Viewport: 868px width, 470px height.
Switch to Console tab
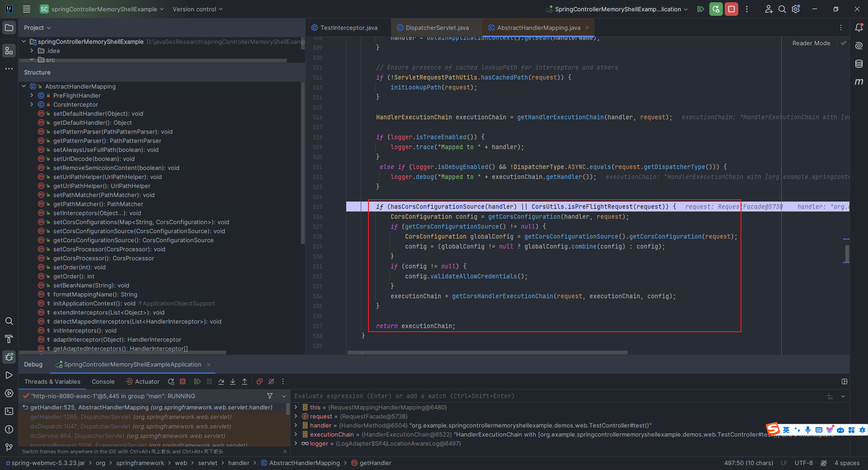click(103, 382)
